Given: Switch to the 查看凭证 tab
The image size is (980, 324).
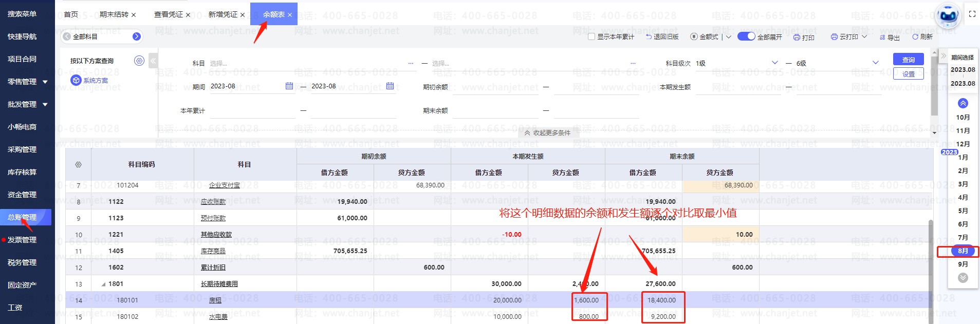Looking at the screenshot, I should point(168,14).
